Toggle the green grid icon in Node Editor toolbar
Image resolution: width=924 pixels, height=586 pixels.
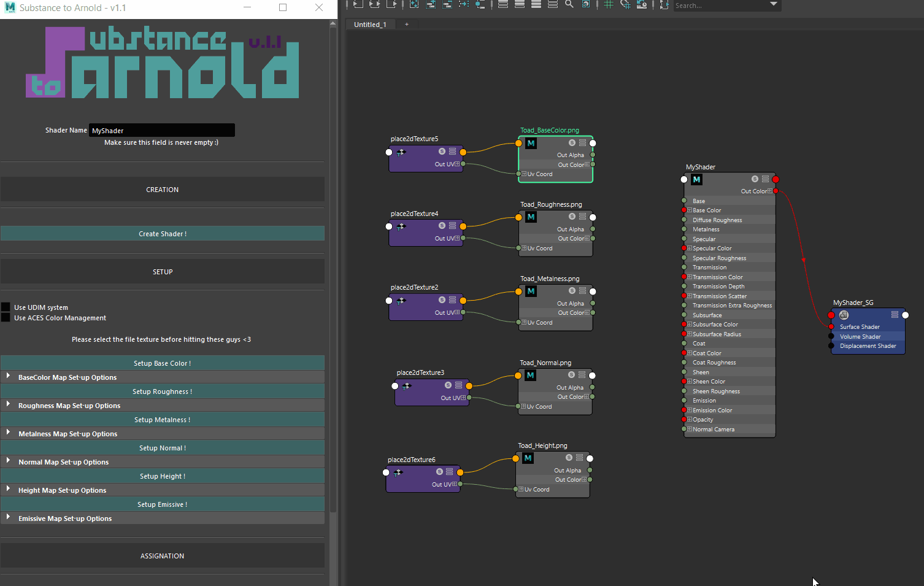609,4
